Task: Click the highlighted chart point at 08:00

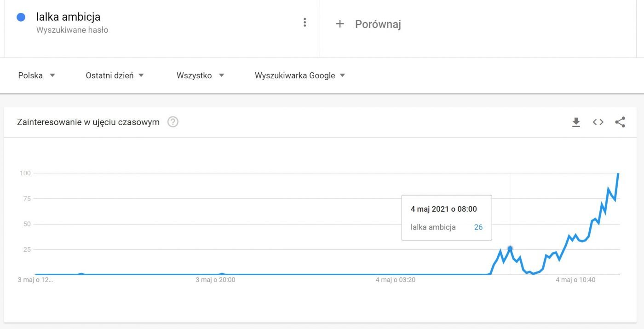Action: [x=510, y=248]
